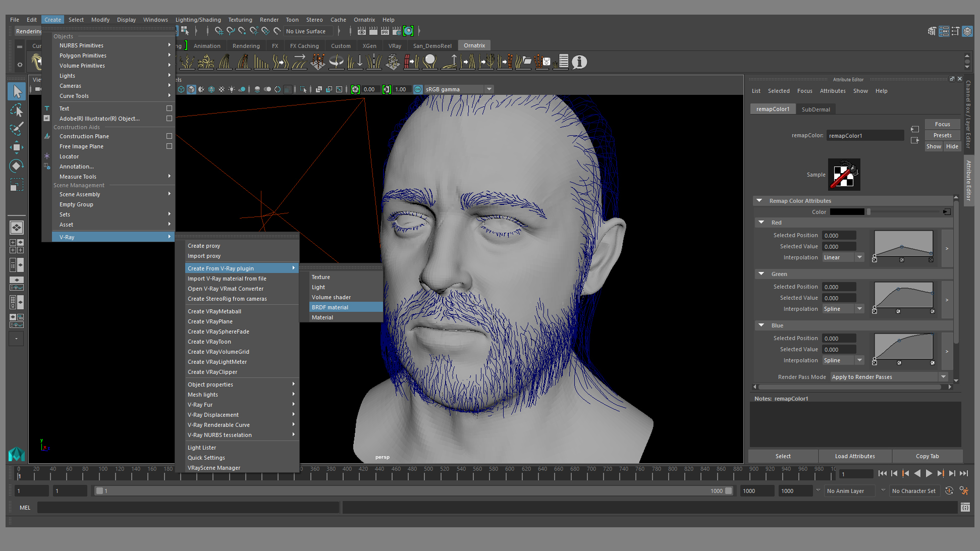This screenshot has width=980, height=551.
Task: Open options box for Free Image Plane
Action: click(169, 146)
